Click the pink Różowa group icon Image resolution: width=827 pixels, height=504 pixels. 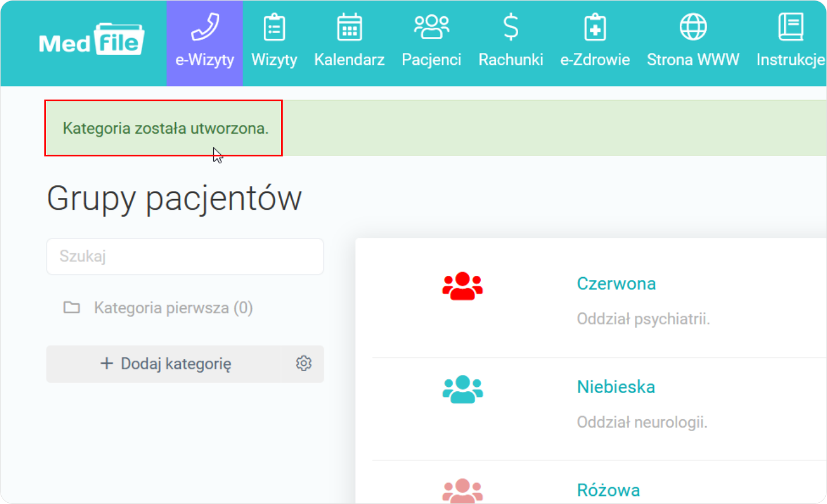tap(462, 491)
